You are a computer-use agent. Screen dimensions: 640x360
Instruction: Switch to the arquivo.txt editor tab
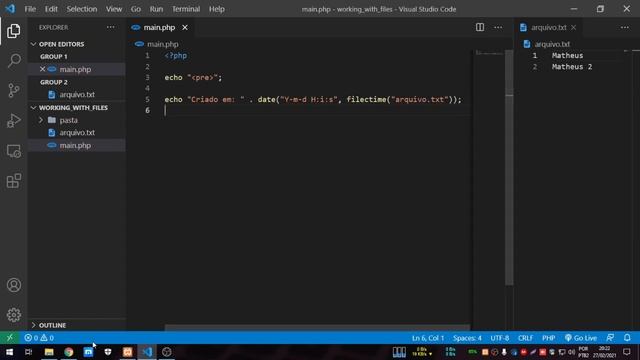[x=549, y=27]
